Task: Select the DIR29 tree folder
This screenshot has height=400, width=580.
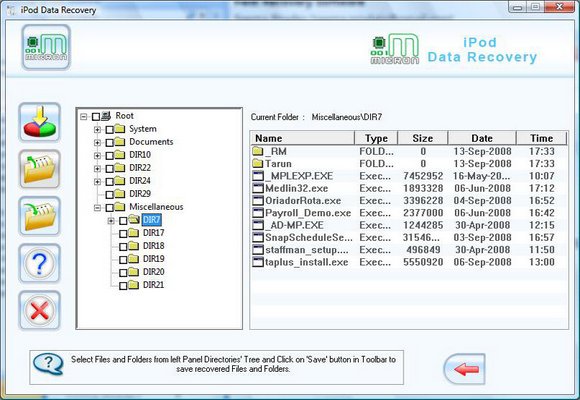Action: tap(140, 194)
